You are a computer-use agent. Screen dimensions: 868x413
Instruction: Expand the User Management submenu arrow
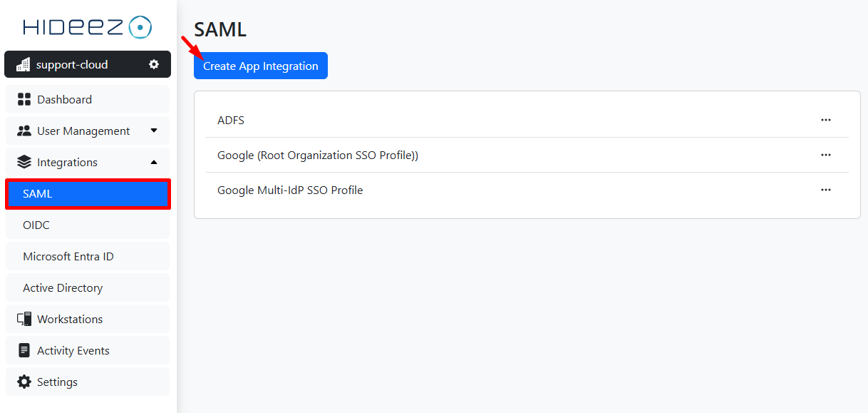154,131
